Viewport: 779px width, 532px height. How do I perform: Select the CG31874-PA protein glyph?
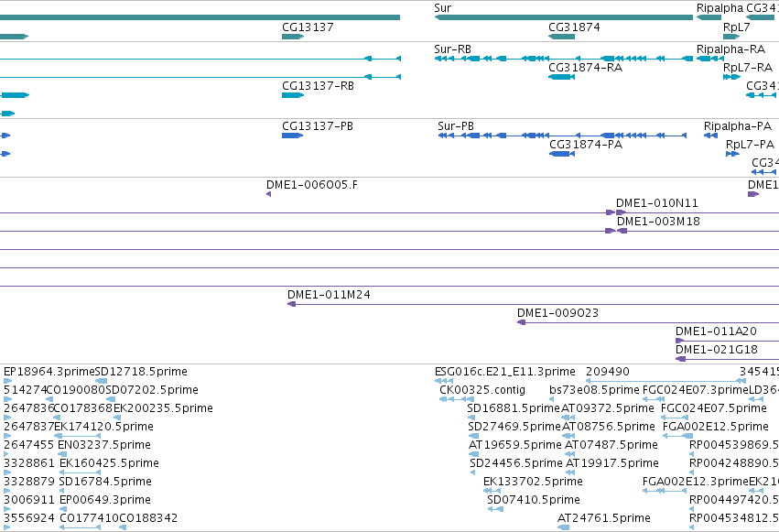[562, 154]
